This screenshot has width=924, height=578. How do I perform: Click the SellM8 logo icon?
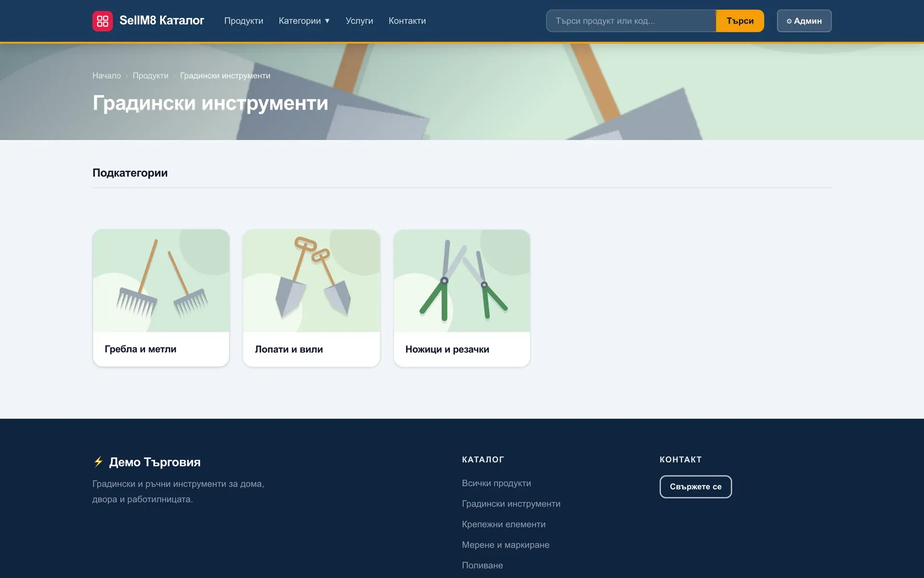[103, 21]
